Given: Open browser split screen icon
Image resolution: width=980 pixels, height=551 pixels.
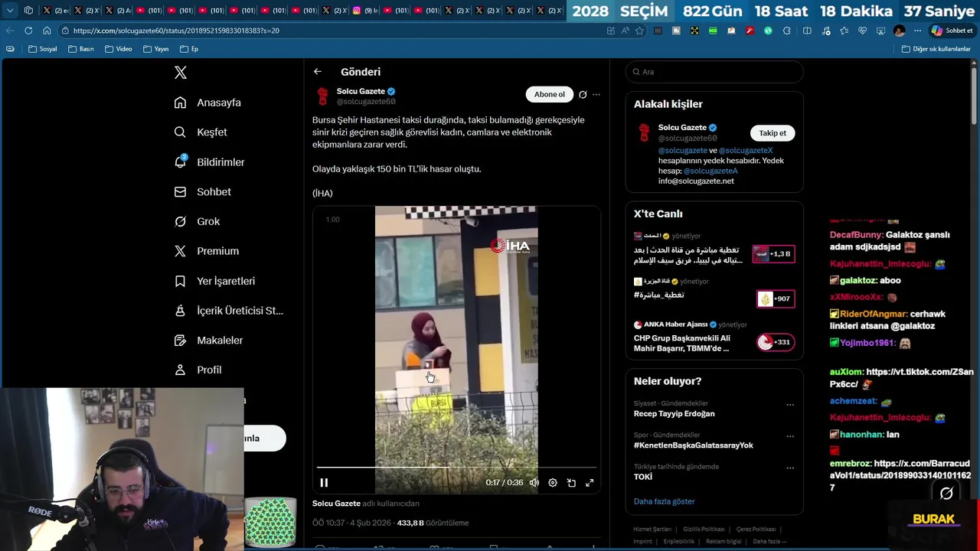Looking at the screenshot, I should coord(807,31).
